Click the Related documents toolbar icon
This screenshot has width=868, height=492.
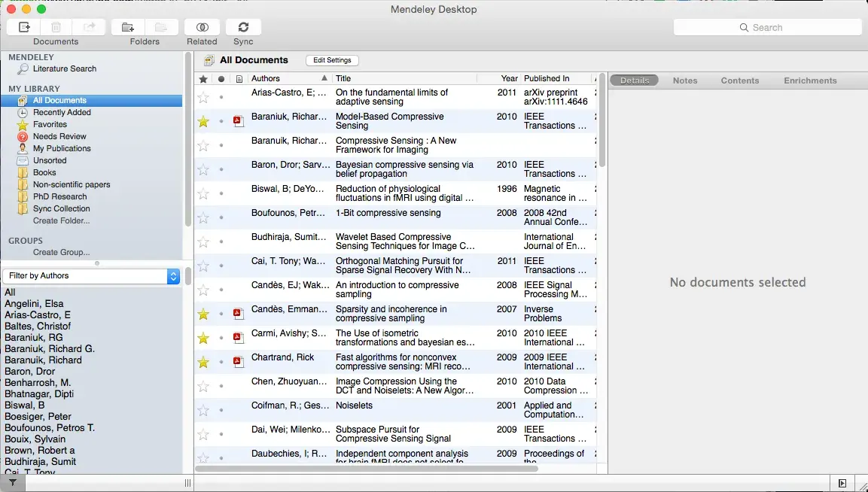(202, 27)
